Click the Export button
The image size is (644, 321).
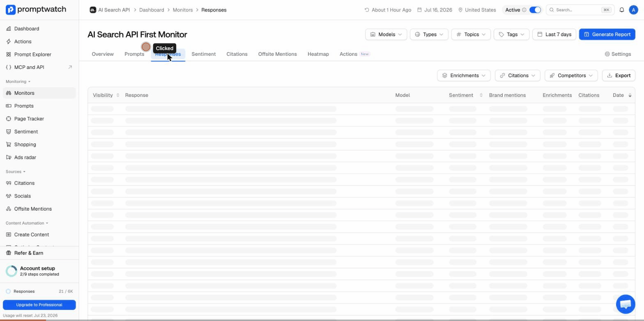point(619,76)
